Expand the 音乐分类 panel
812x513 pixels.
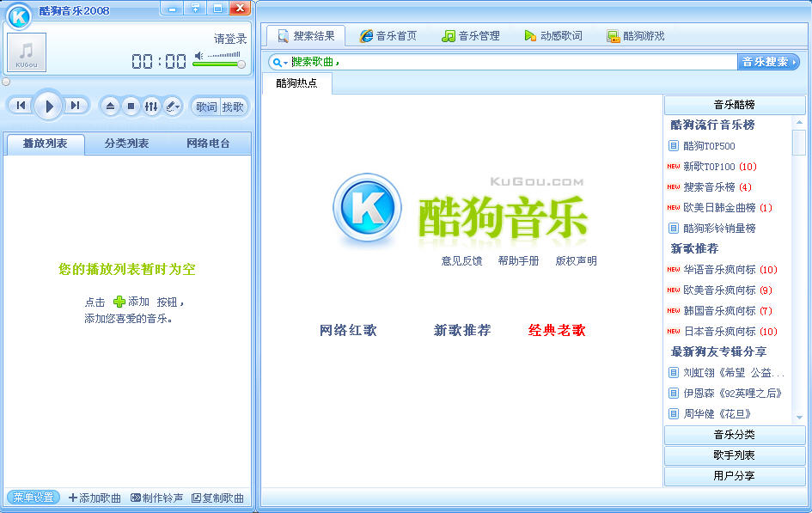coord(735,435)
